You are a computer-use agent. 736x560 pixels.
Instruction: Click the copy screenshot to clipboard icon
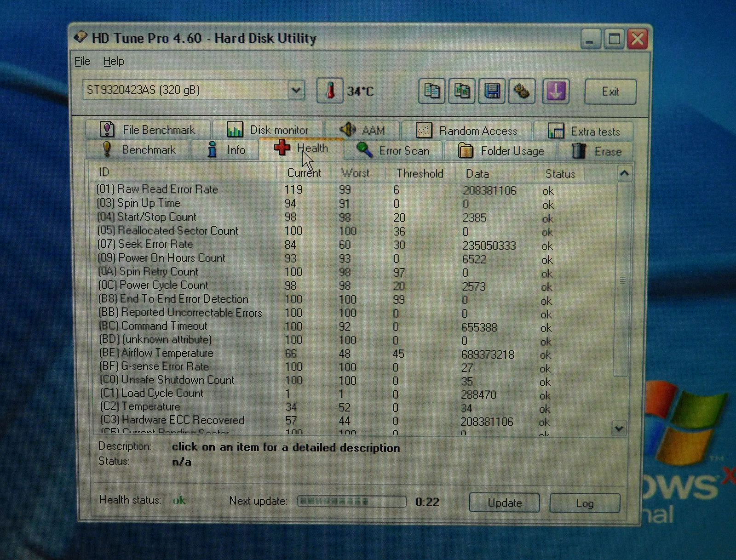pyautogui.click(x=462, y=91)
